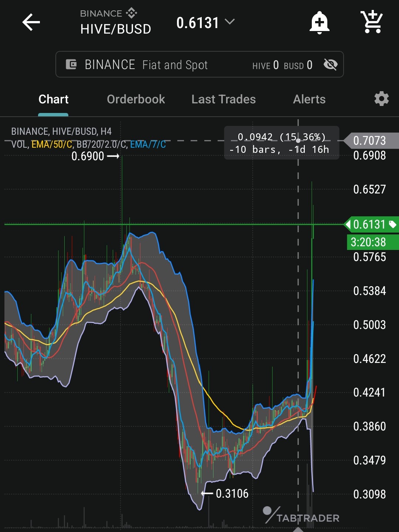This screenshot has width=399, height=532.
Task: Click the 0.3479 price axis label
Action: pos(369,460)
